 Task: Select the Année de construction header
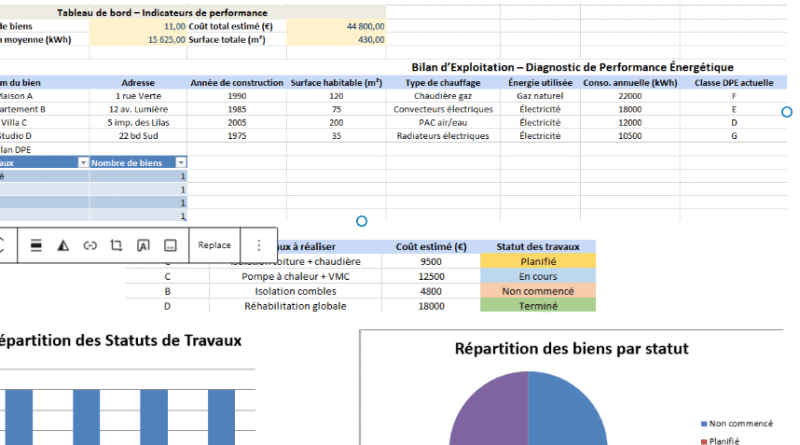coord(237,83)
